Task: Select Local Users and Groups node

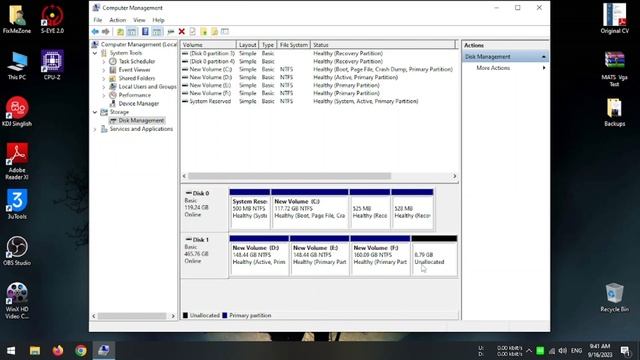Action: coord(147,87)
